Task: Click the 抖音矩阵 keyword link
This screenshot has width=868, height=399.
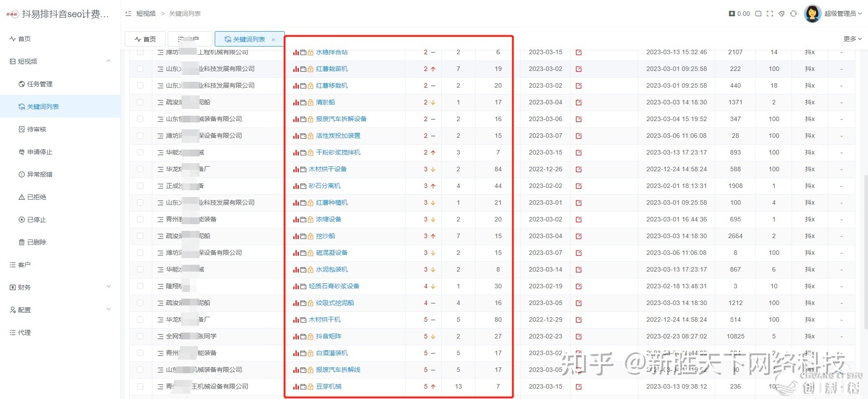Action: tap(329, 337)
